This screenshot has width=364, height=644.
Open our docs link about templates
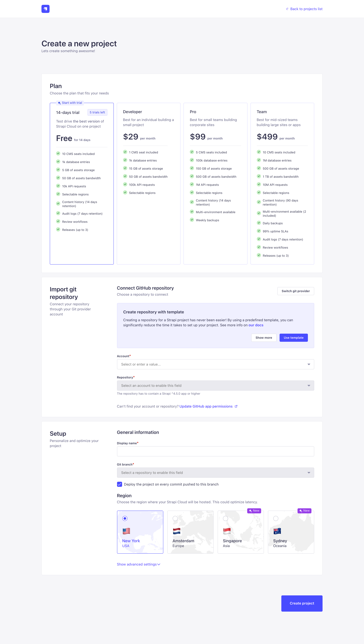256,325
